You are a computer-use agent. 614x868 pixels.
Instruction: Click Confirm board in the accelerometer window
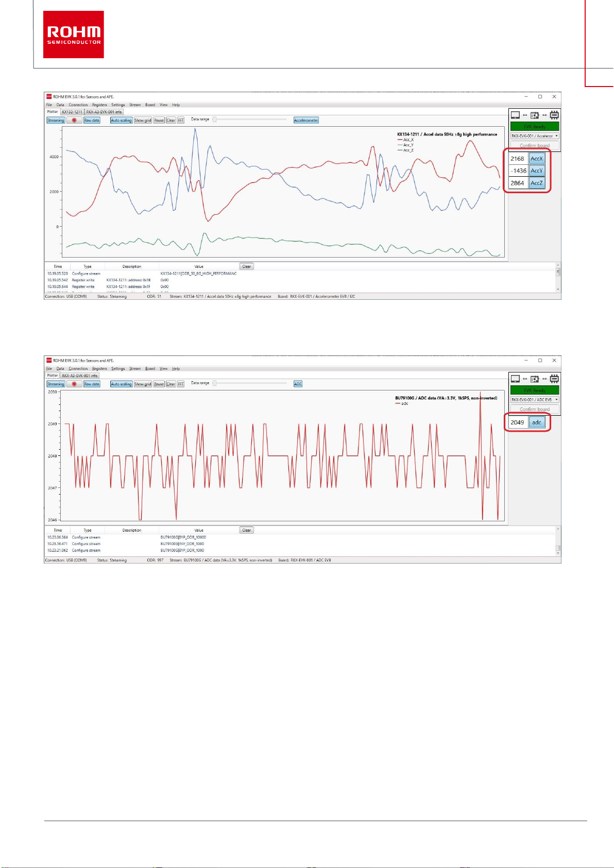tap(535, 145)
